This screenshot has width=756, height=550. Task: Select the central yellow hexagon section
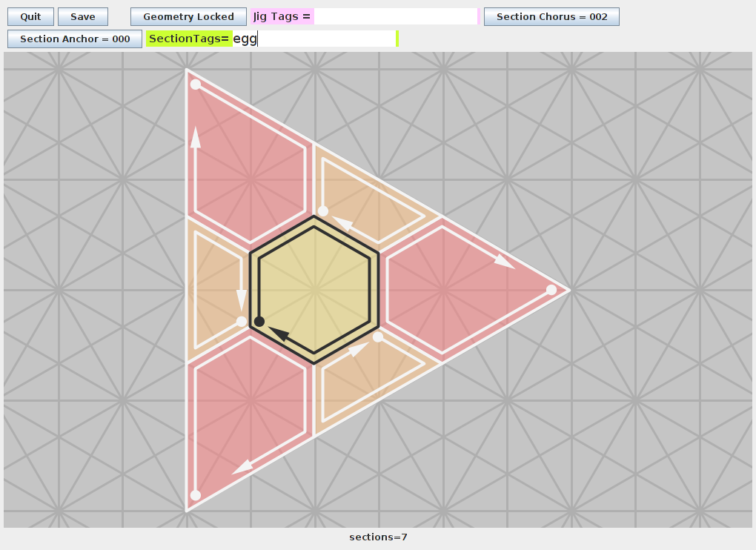[x=315, y=289]
